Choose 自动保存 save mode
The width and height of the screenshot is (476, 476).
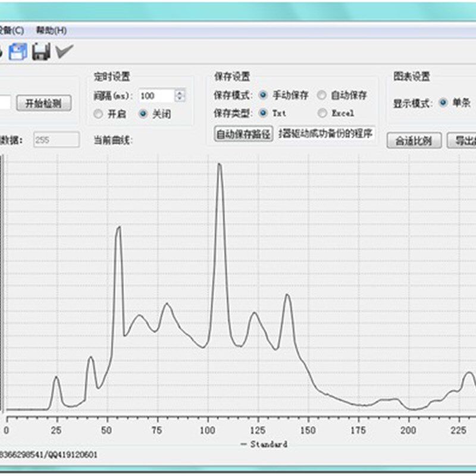point(322,95)
